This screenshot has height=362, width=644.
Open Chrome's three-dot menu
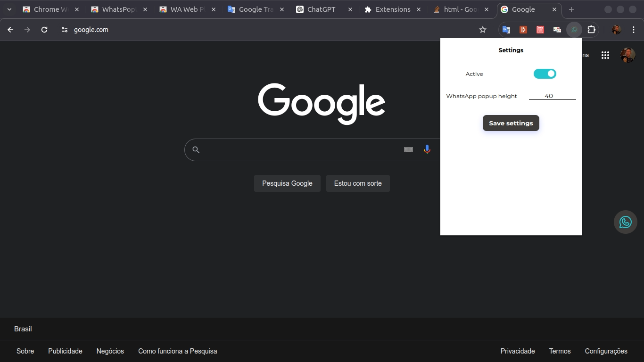(x=633, y=30)
